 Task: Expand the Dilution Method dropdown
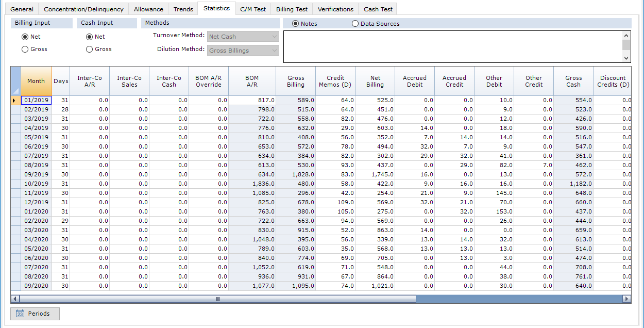tap(274, 51)
